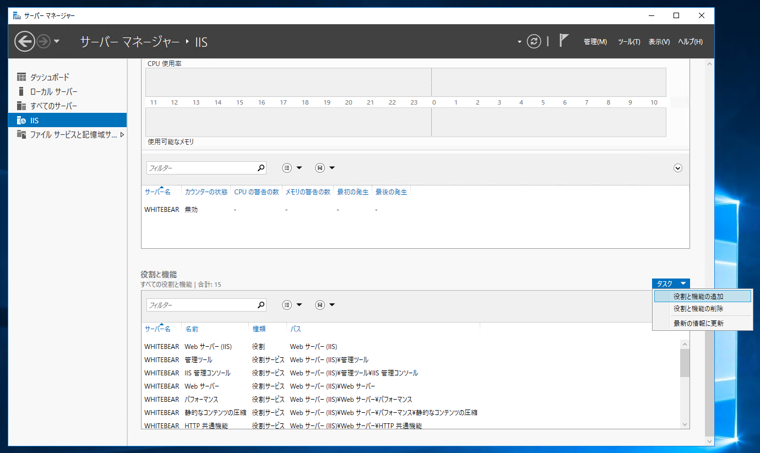The height and width of the screenshot is (453, 760).
Task: Sort by カウンターの状態 column
Action: (x=206, y=192)
